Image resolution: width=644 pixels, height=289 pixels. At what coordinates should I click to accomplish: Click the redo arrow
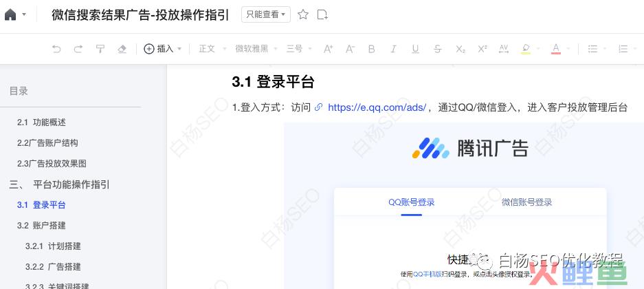pyautogui.click(x=78, y=49)
